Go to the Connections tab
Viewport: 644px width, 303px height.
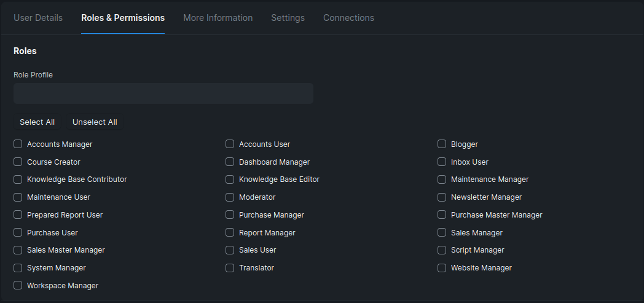(348, 18)
